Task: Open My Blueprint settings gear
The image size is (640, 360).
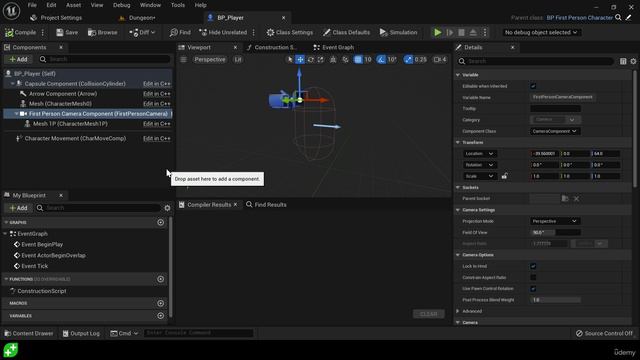Action: click(x=167, y=208)
